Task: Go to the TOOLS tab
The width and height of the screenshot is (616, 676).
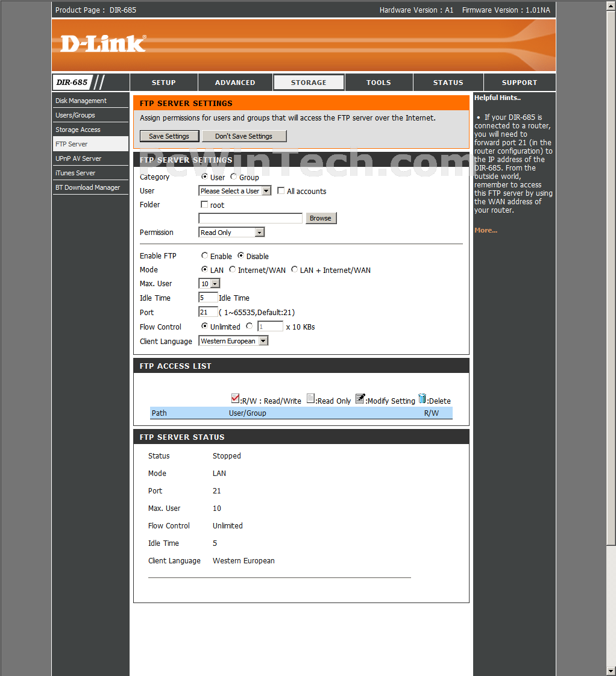Action: click(379, 83)
